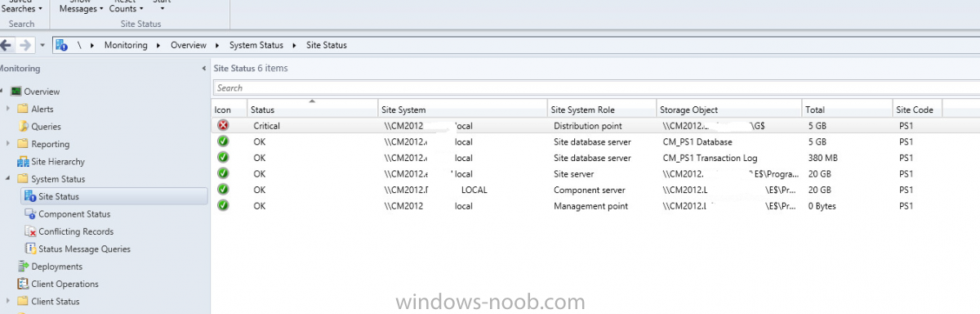Screen dimensions: 980x314
Task: Click the System Status folder icon
Action: coord(23,179)
